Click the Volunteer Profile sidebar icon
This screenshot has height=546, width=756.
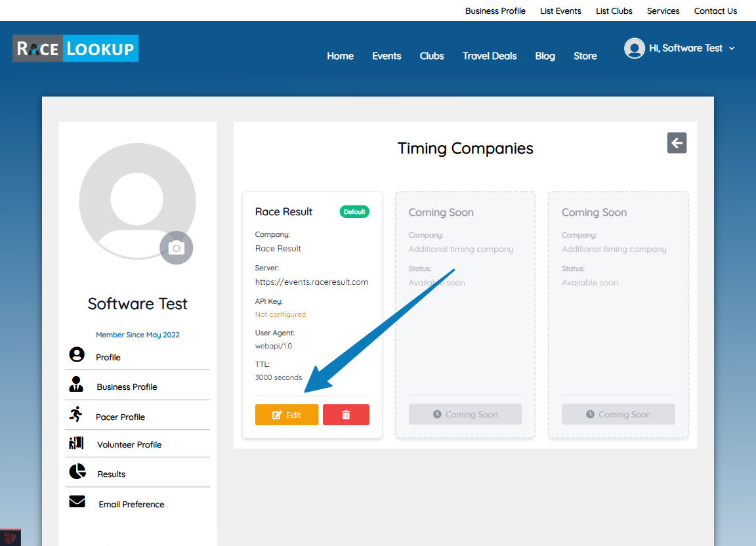point(76,443)
